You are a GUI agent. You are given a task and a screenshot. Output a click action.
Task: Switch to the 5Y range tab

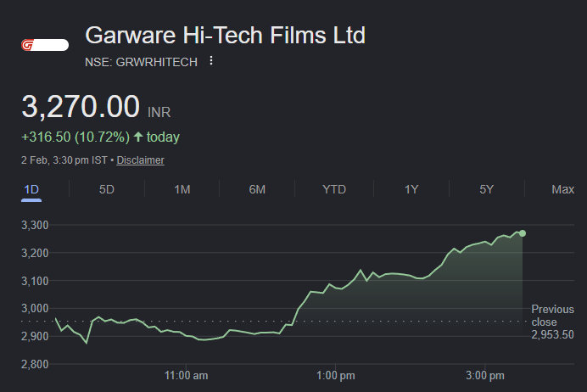(487, 189)
